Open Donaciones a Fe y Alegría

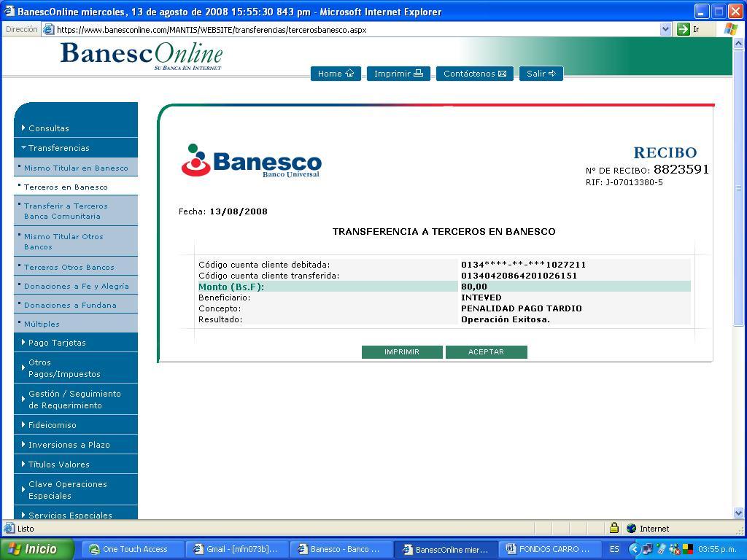[x=76, y=286]
